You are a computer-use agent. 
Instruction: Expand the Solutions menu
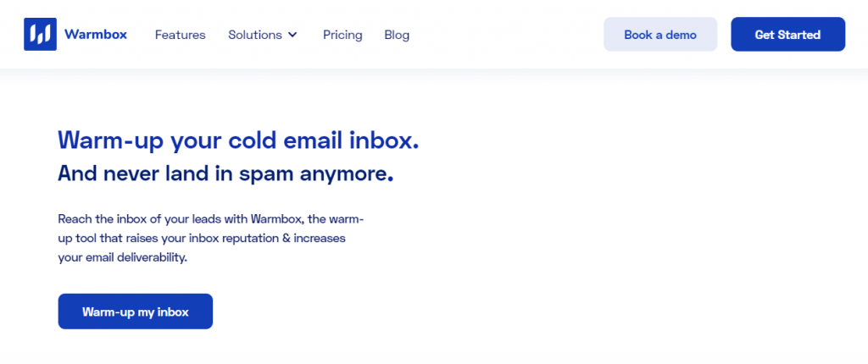[x=263, y=35]
